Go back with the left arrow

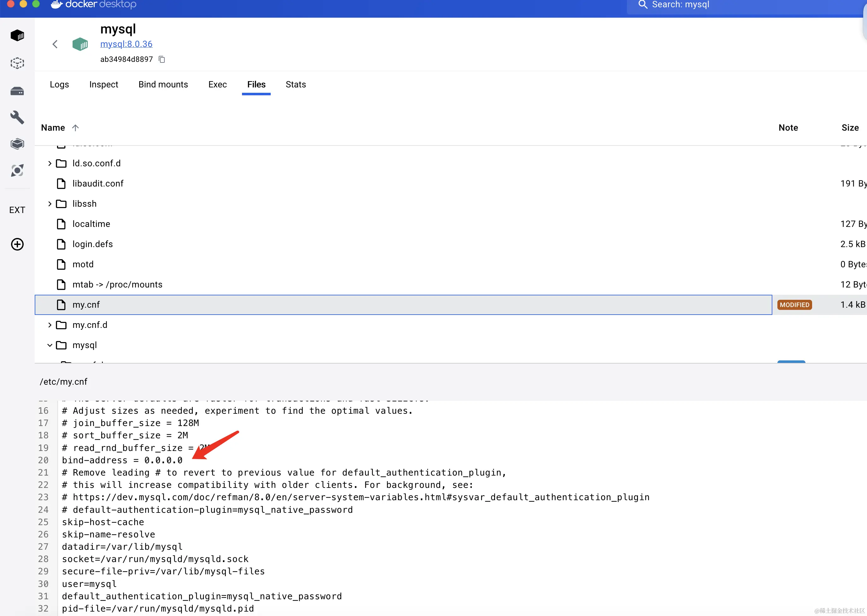tap(55, 44)
